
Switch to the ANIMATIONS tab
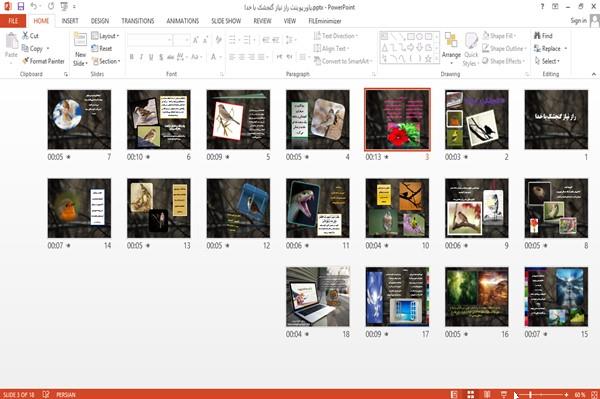[x=183, y=21]
